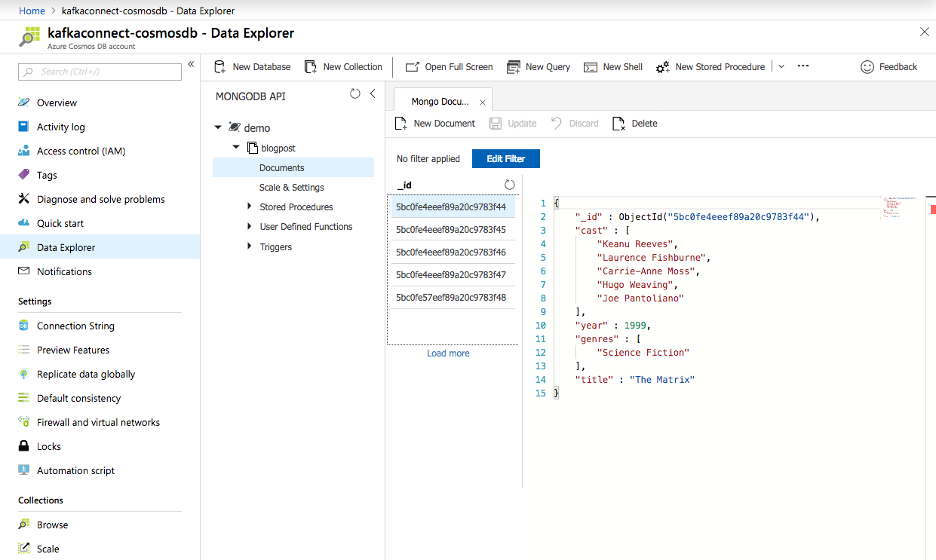Expand the Stored Procedures node
Image resolution: width=936 pixels, height=560 pixels.
click(250, 207)
